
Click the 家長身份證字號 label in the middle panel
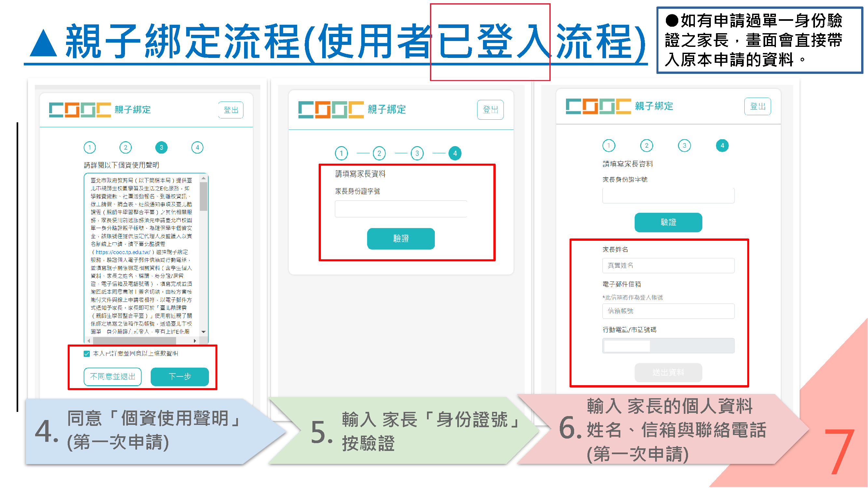tap(357, 191)
